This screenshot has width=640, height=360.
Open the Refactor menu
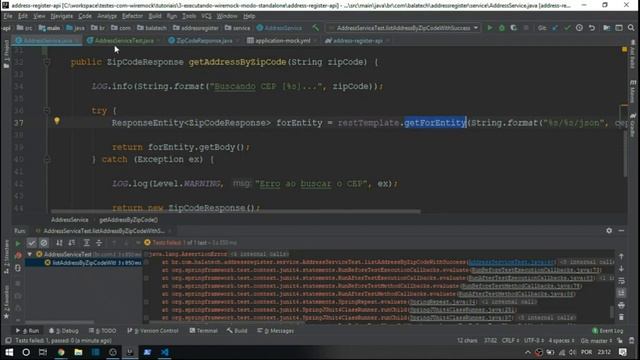click(132, 16)
